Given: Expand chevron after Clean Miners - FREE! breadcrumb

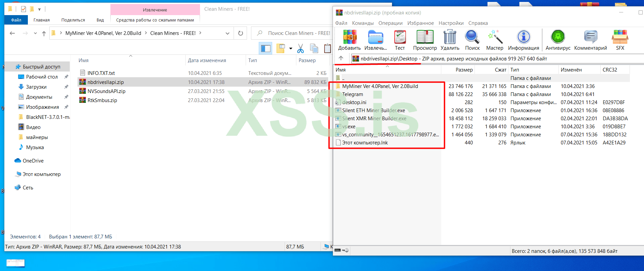Looking at the screenshot, I should point(200,33).
